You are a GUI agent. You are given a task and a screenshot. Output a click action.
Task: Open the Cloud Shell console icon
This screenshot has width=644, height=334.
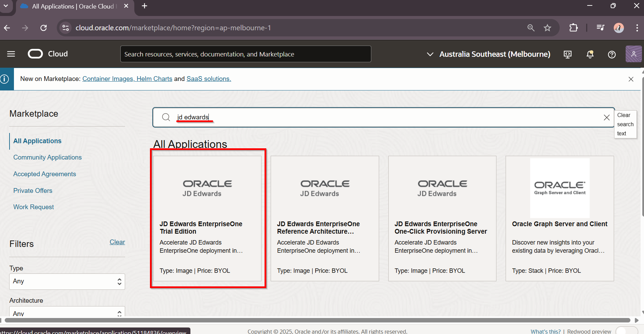pyautogui.click(x=567, y=54)
